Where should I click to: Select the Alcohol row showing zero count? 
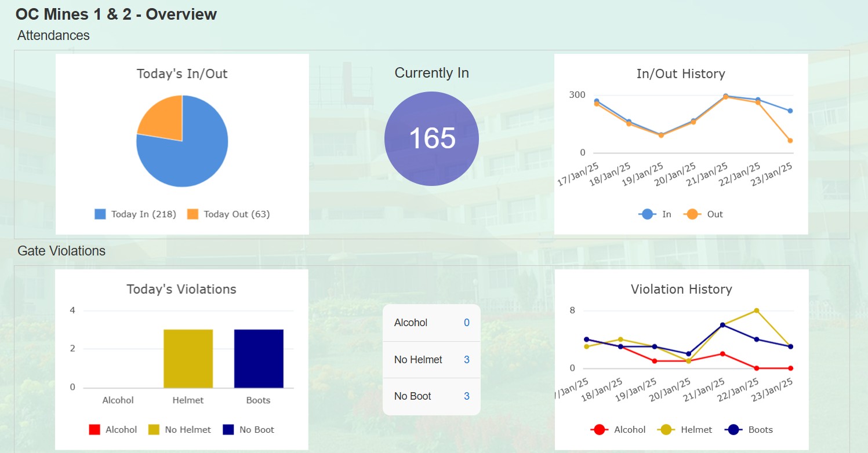click(431, 322)
